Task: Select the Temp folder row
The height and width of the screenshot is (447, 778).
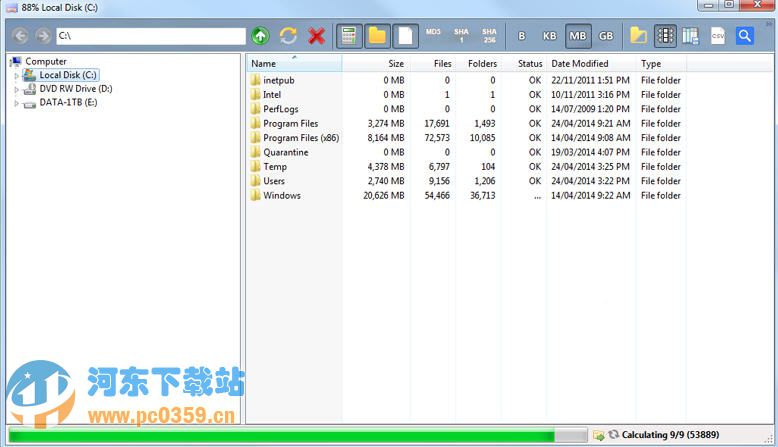Action: (466, 167)
